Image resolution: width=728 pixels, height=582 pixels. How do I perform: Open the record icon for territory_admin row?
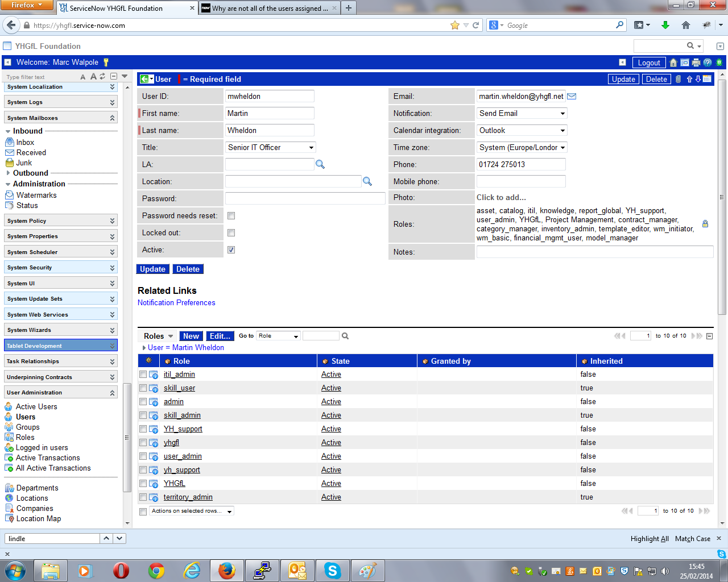click(154, 497)
